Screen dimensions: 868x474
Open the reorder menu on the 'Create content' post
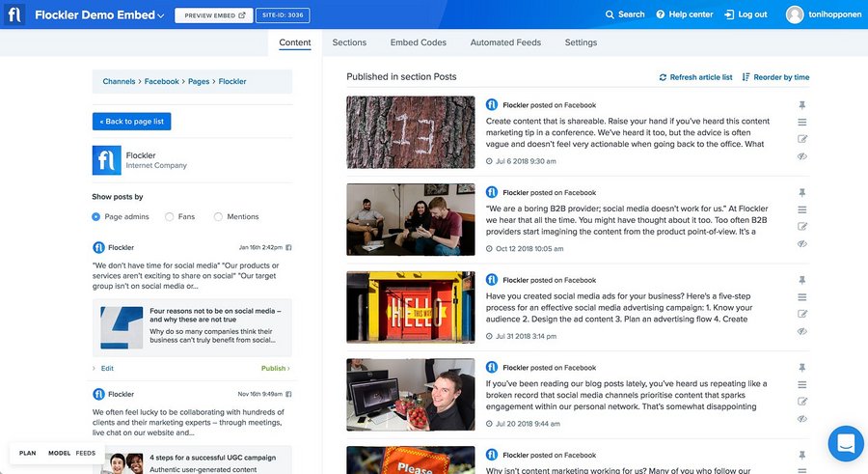[x=802, y=122]
